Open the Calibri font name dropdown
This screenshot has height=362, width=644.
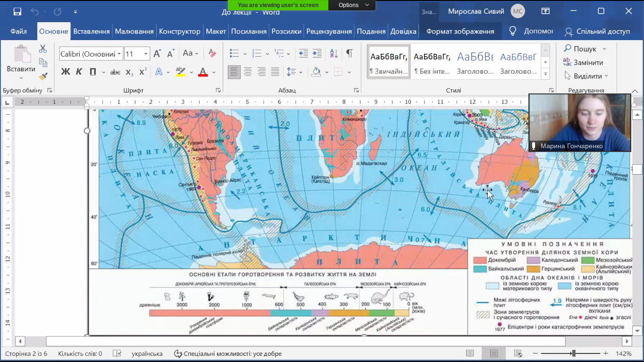119,54
